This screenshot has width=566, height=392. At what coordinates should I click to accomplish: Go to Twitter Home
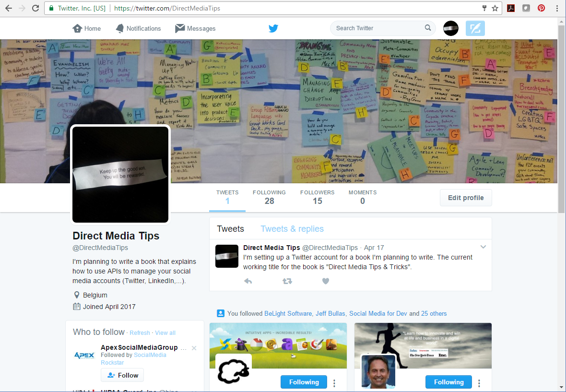87,28
